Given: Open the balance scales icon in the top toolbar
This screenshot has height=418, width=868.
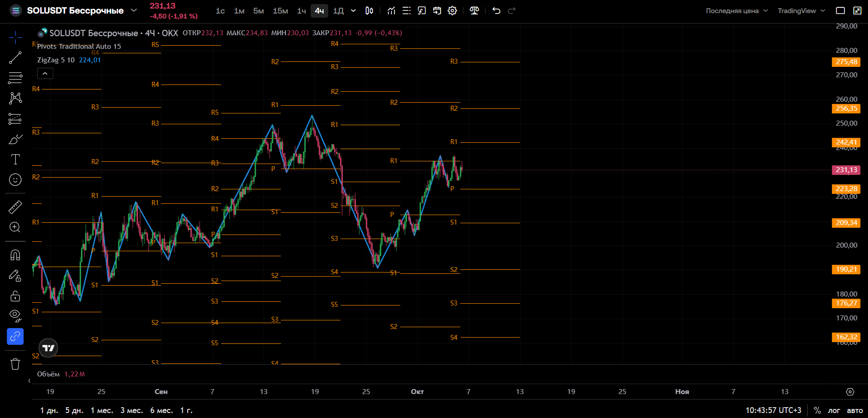Looking at the screenshot, I should tap(474, 11).
